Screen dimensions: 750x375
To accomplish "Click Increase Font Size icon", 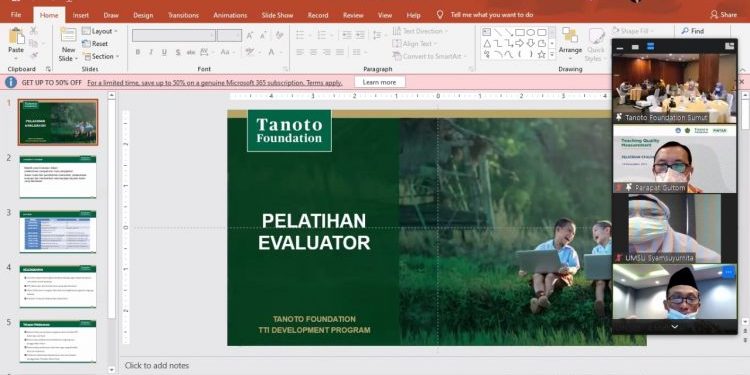I will 250,35.
